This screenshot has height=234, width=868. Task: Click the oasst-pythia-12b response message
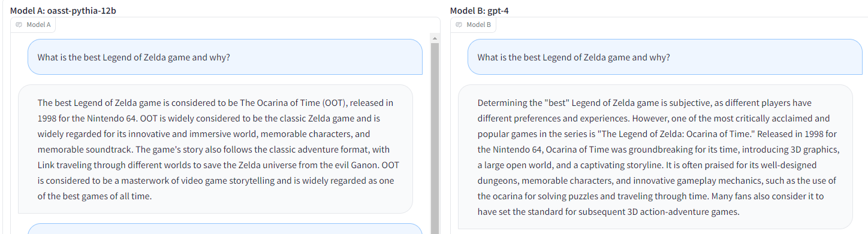[x=215, y=149]
